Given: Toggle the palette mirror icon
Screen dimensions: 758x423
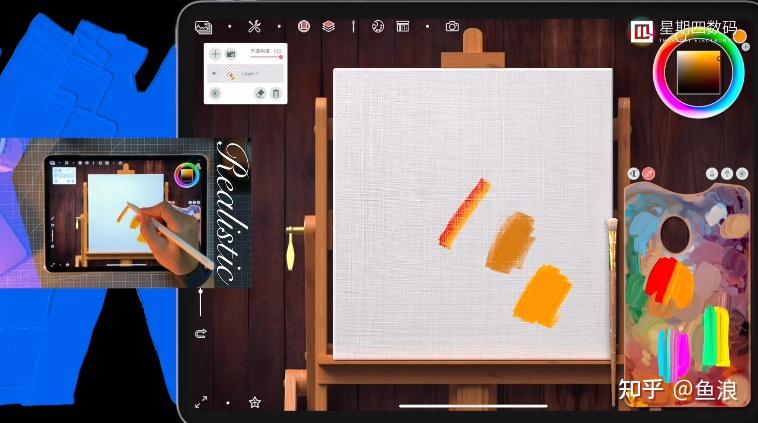Looking at the screenshot, I should coord(634,174).
